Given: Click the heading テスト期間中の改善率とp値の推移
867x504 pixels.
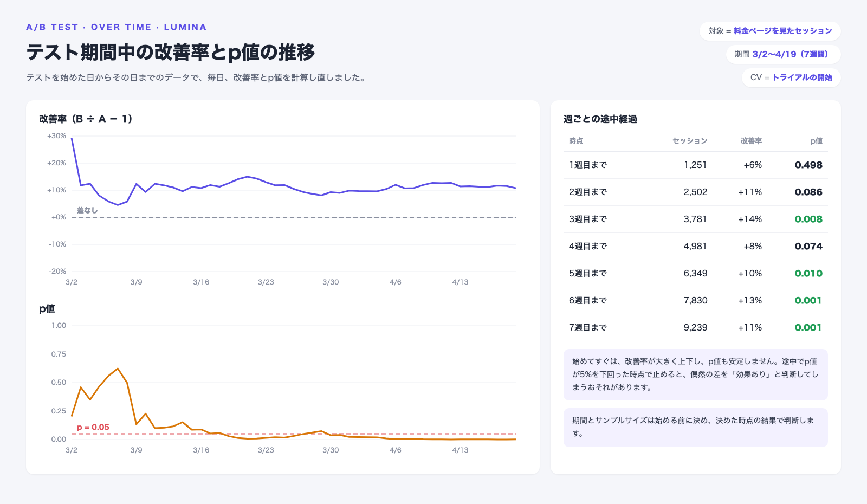Looking at the screenshot, I should point(171,52).
